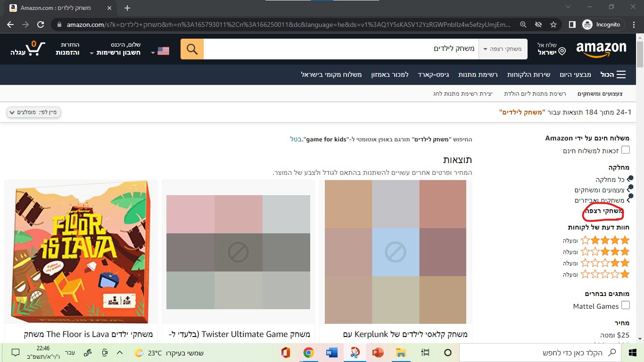This screenshot has height=362, width=644.
Task: Open Microsoft Office from the taskbar
Action: 285,353
